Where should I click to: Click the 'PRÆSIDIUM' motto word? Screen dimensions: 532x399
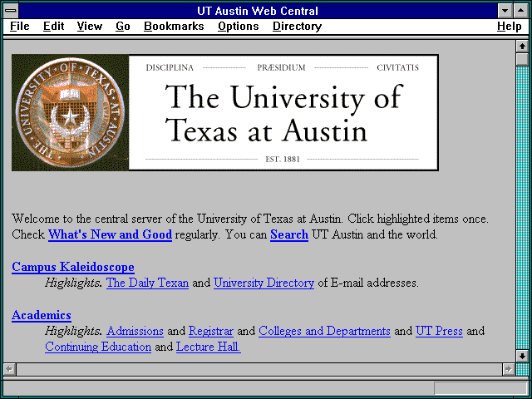point(281,67)
